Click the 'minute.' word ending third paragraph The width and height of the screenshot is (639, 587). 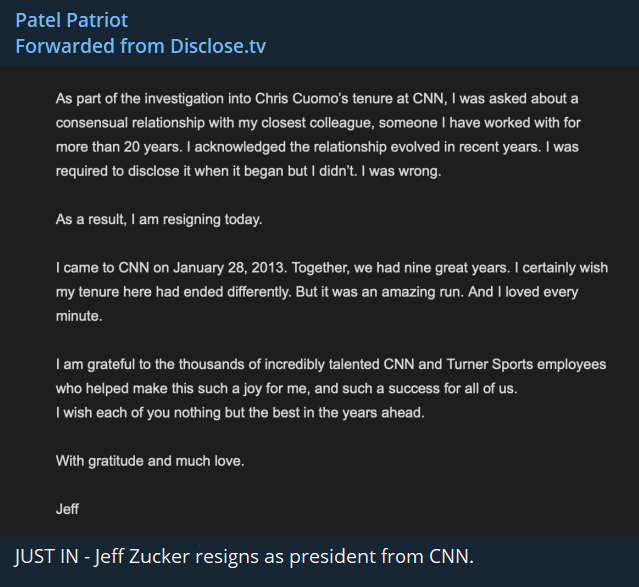tap(79, 316)
